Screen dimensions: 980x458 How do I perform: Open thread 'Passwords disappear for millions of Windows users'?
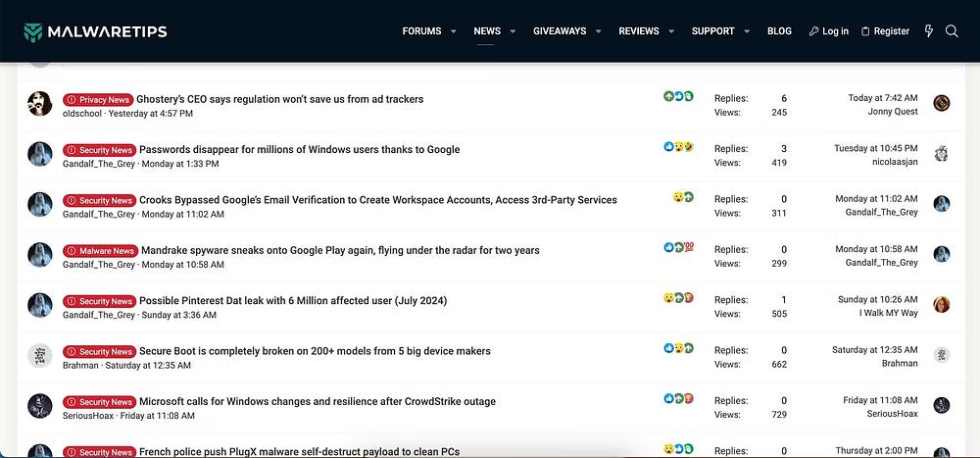point(299,150)
